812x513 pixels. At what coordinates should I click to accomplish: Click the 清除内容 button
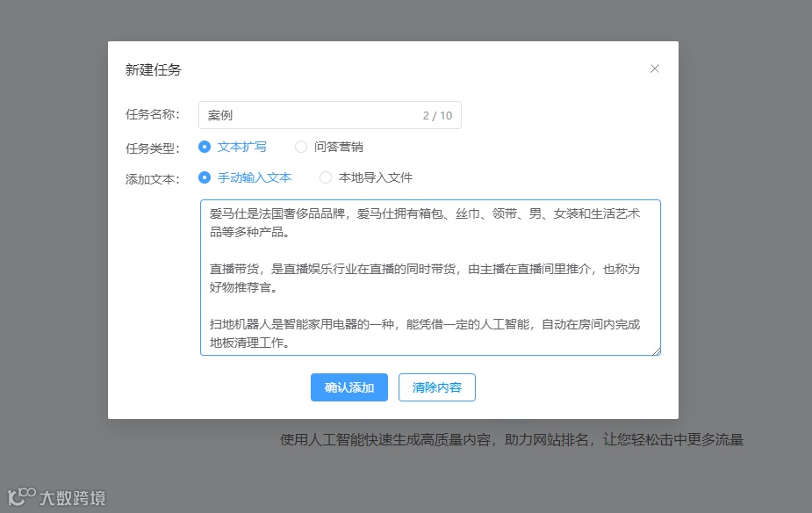pyautogui.click(x=436, y=387)
